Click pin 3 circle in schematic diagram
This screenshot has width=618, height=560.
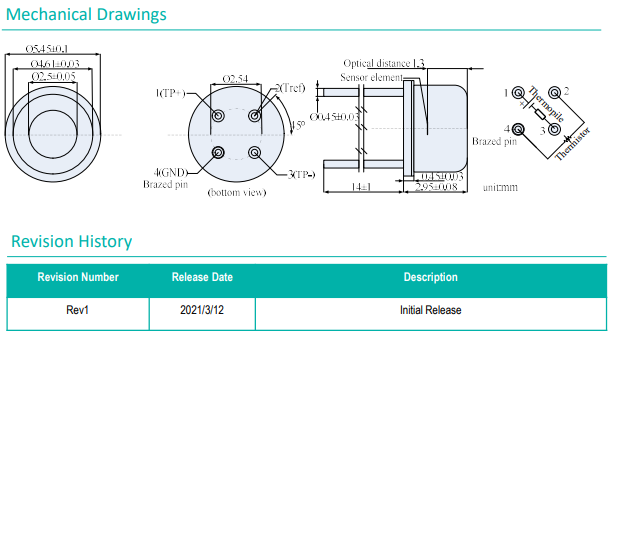(x=554, y=129)
